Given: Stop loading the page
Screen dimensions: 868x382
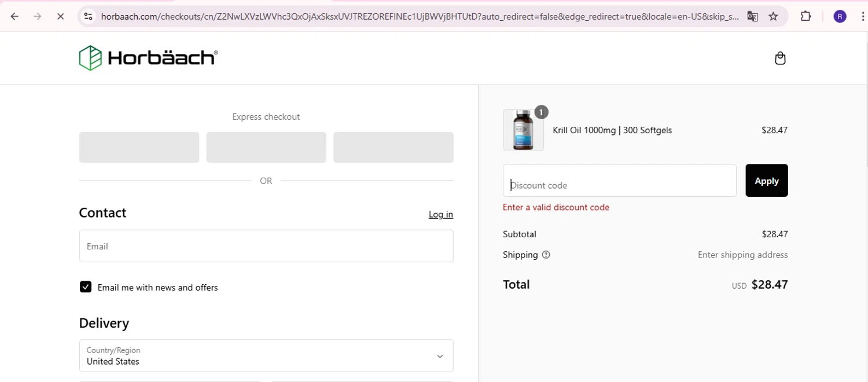Looking at the screenshot, I should [60, 16].
